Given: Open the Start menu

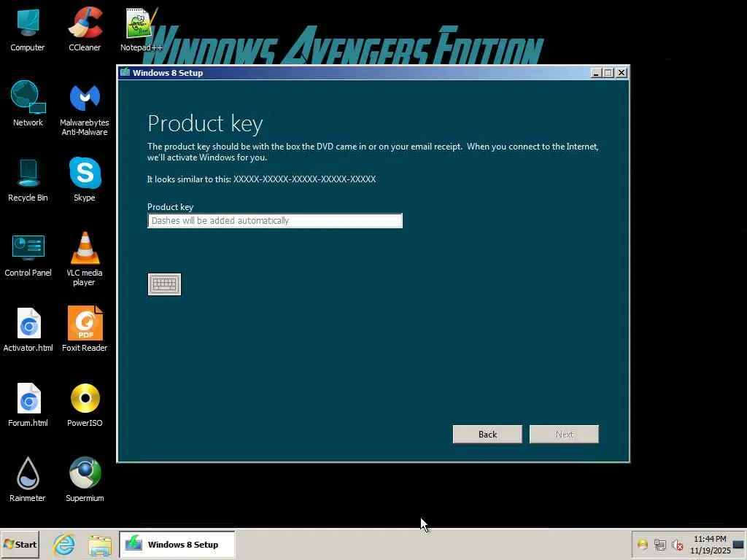Looking at the screenshot, I should 20,544.
